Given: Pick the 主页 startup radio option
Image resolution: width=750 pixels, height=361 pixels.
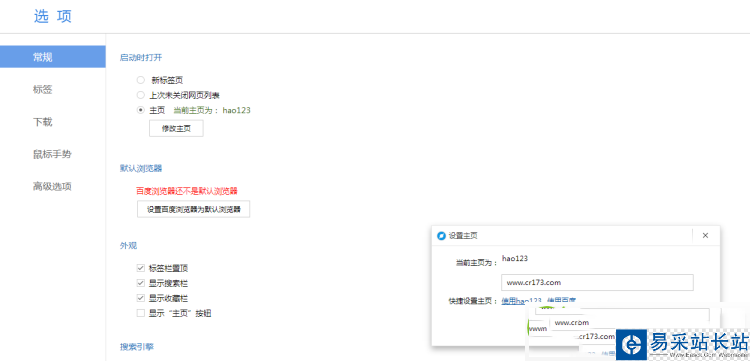Looking at the screenshot, I should [x=140, y=110].
